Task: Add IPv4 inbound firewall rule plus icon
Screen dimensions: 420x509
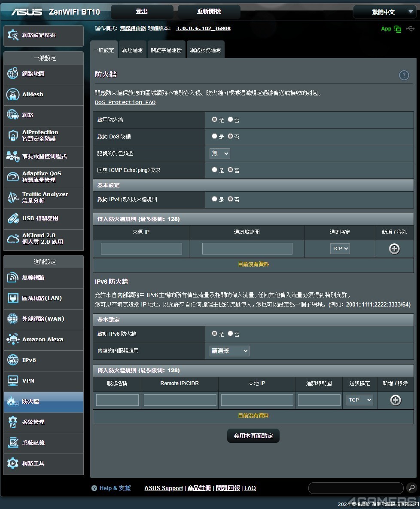Action: tap(394, 249)
